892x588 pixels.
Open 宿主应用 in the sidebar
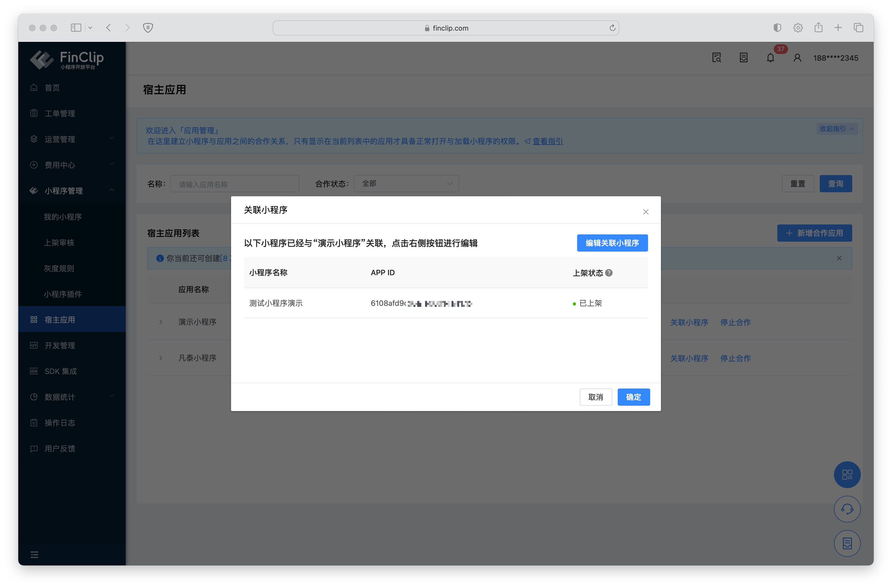[x=60, y=320]
